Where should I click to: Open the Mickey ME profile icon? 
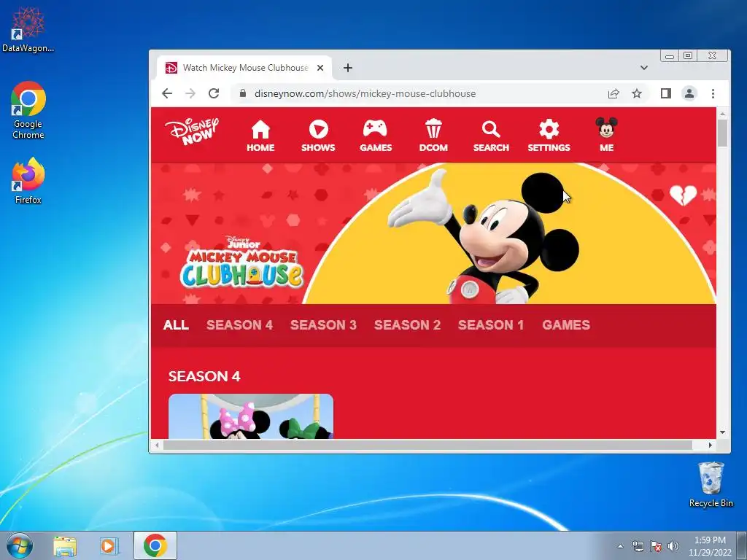(606, 135)
